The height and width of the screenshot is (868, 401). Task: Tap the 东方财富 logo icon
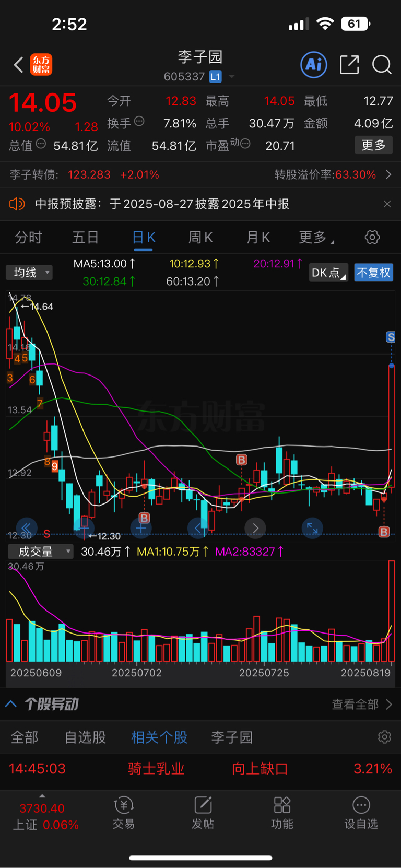(41, 65)
